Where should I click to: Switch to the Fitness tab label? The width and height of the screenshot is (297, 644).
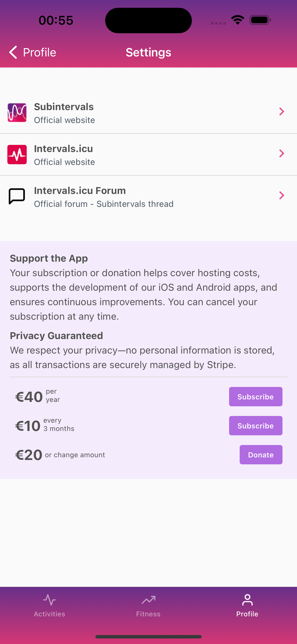tap(148, 614)
